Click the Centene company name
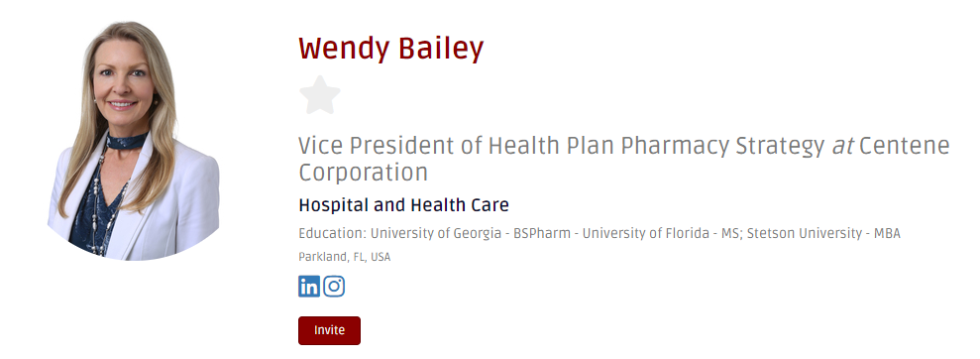This screenshot has height=359, width=980. pyautogui.click(x=905, y=147)
